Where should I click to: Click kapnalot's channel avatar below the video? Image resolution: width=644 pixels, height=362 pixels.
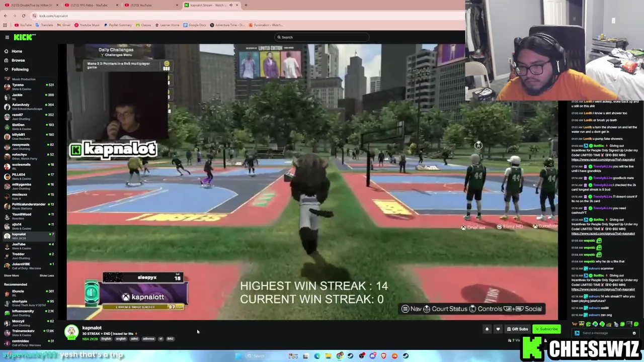click(71, 332)
